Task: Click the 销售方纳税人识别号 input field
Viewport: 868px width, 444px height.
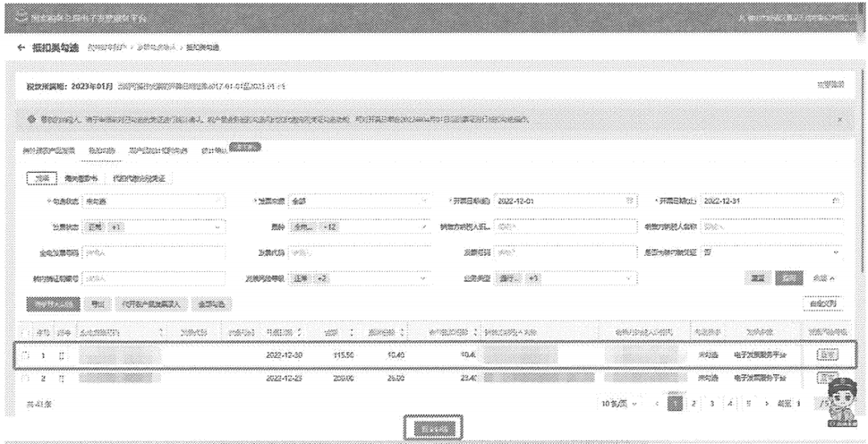Action: 566,227
